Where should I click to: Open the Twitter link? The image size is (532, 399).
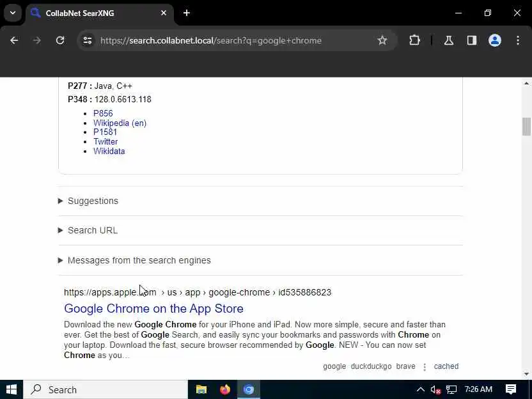pyautogui.click(x=106, y=141)
